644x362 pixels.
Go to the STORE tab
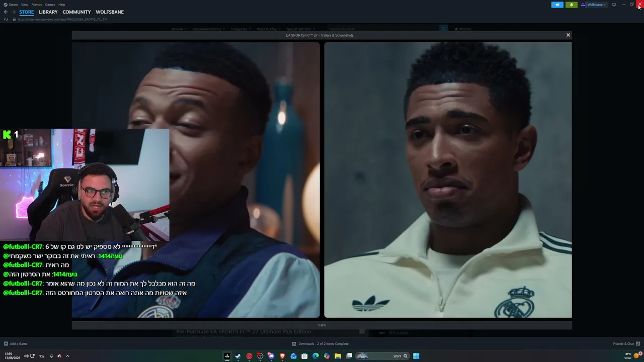[27, 12]
